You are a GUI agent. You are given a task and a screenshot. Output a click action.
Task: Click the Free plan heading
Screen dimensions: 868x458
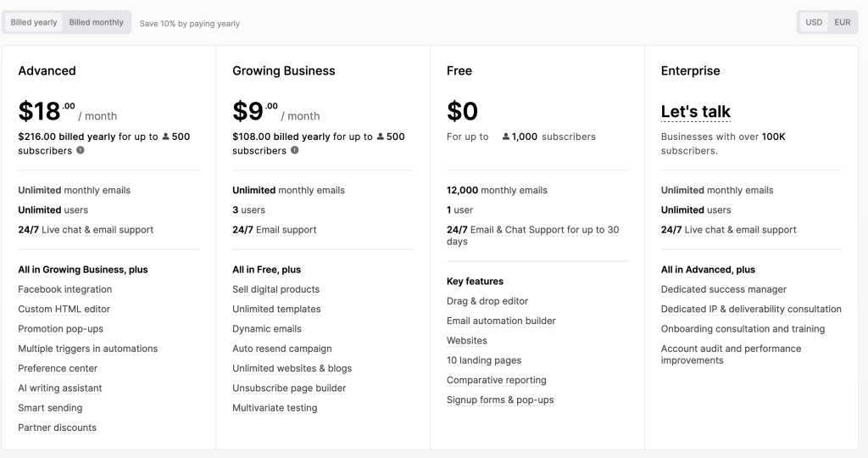[x=459, y=71]
